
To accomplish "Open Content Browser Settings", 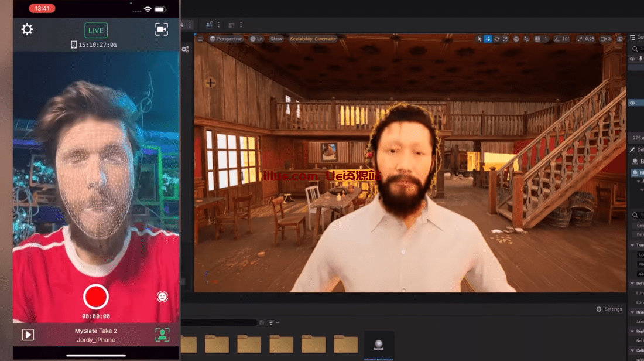I will (x=609, y=309).
